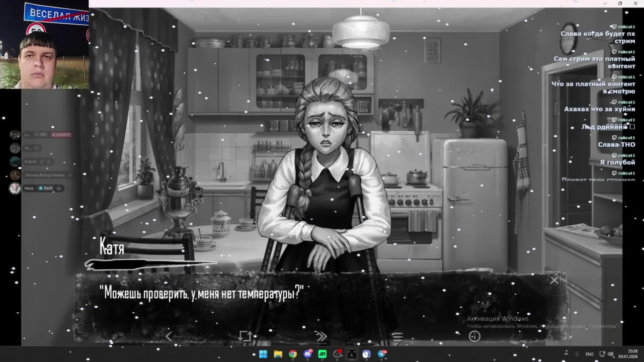Show hidden system tray icons
Screen dimensions: 644x362
coord(566,354)
